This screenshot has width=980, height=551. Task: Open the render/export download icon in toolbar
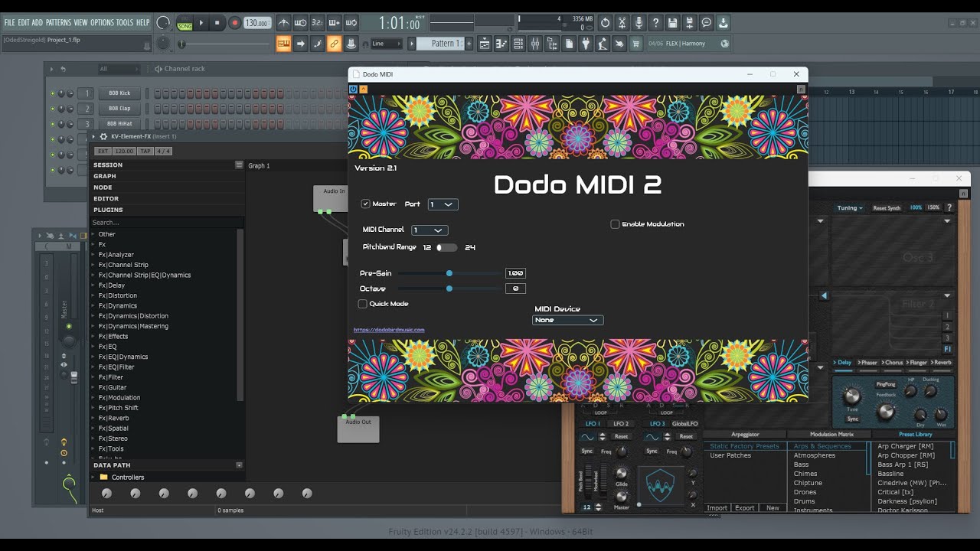point(723,23)
